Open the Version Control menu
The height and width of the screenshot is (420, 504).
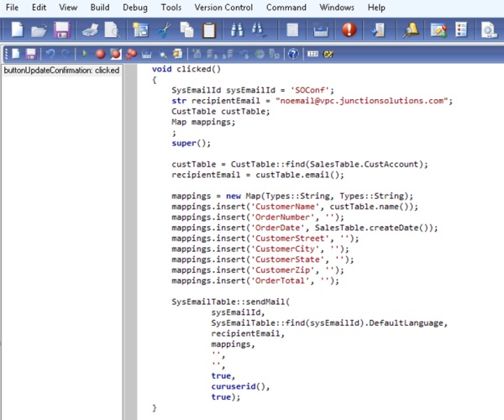(224, 8)
